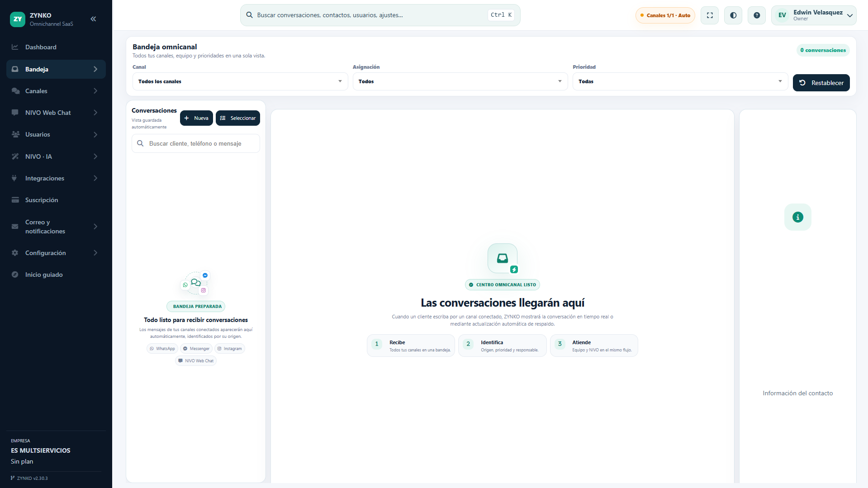
Task: Toggle dark mode with the contrast icon
Action: pos(733,15)
